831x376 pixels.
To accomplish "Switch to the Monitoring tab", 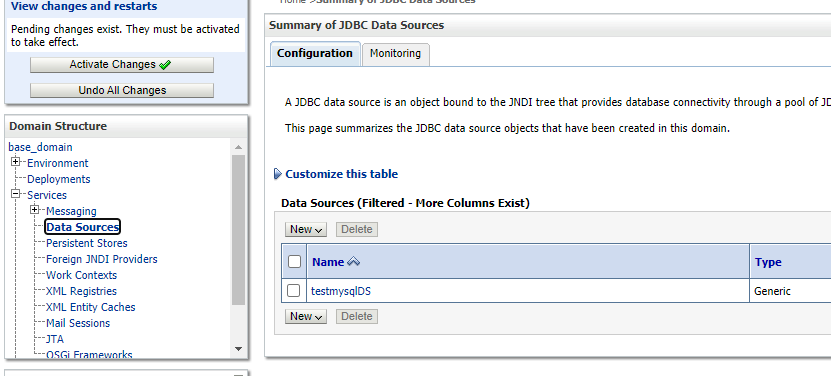I will (x=395, y=54).
